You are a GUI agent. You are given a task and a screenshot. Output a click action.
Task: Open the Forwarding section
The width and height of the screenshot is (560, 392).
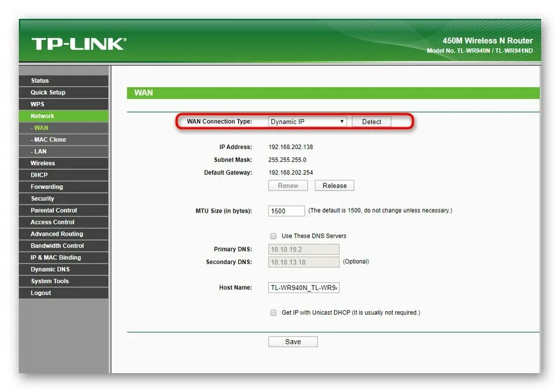(x=64, y=187)
